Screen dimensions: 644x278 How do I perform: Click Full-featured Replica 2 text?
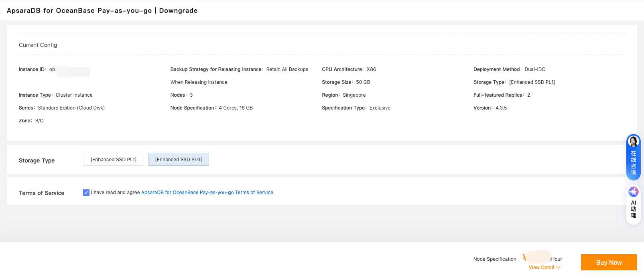[502, 95]
